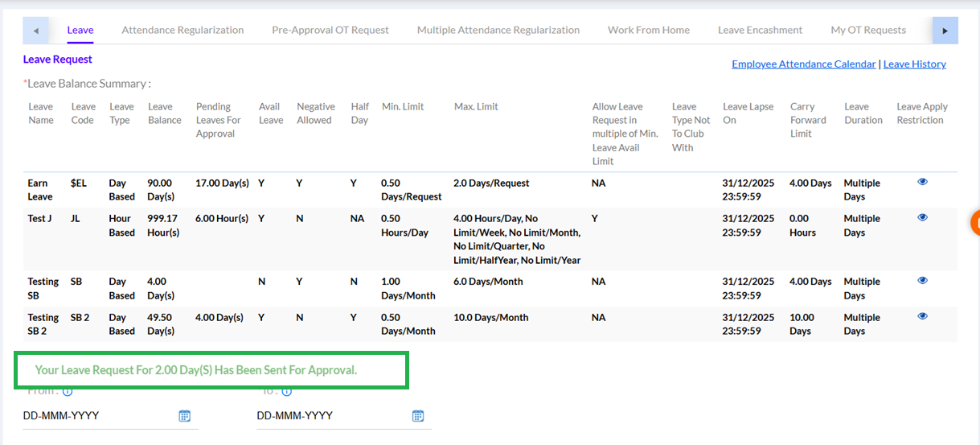980x445 pixels.
Task: Select the Work From Home tab
Action: pos(648,30)
